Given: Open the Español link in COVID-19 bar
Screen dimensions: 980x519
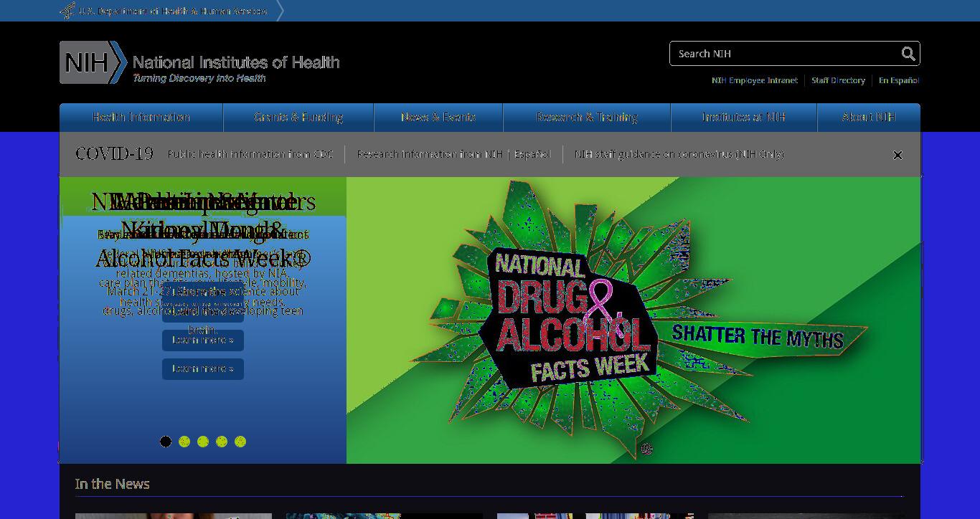Looking at the screenshot, I should (532, 154).
